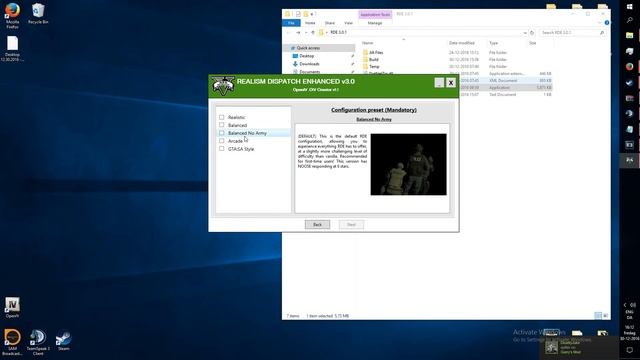The width and height of the screenshot is (640, 360).
Task: Click the OpenIV desktop shortcut
Action: (x=12, y=308)
